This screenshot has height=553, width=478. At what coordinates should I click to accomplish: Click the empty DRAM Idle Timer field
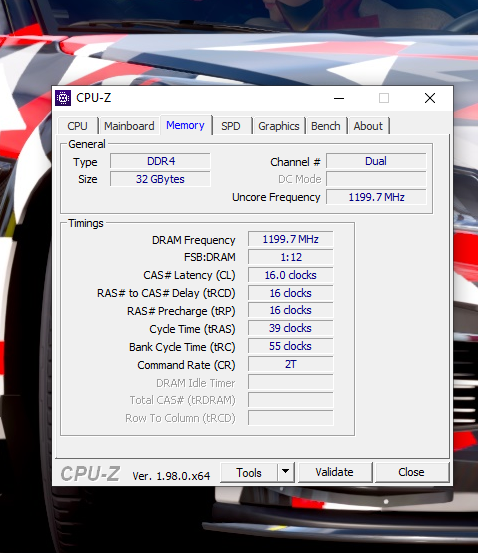[290, 382]
